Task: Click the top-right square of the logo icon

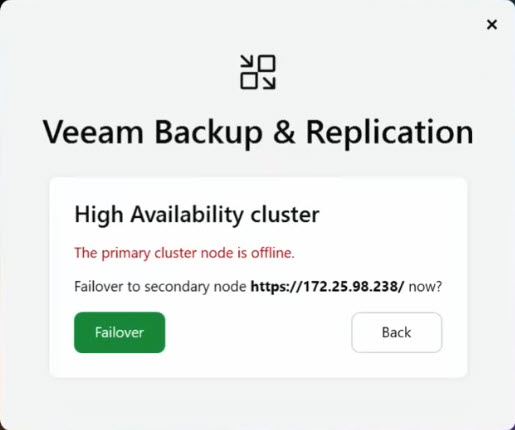Action: click(267, 63)
